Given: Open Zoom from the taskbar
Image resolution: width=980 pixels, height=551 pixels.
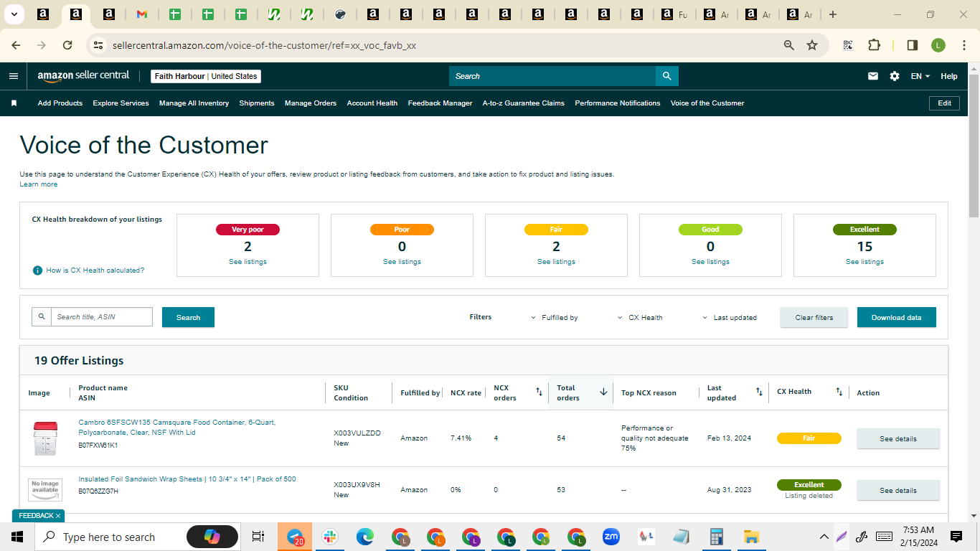Looking at the screenshot, I should tap(611, 537).
